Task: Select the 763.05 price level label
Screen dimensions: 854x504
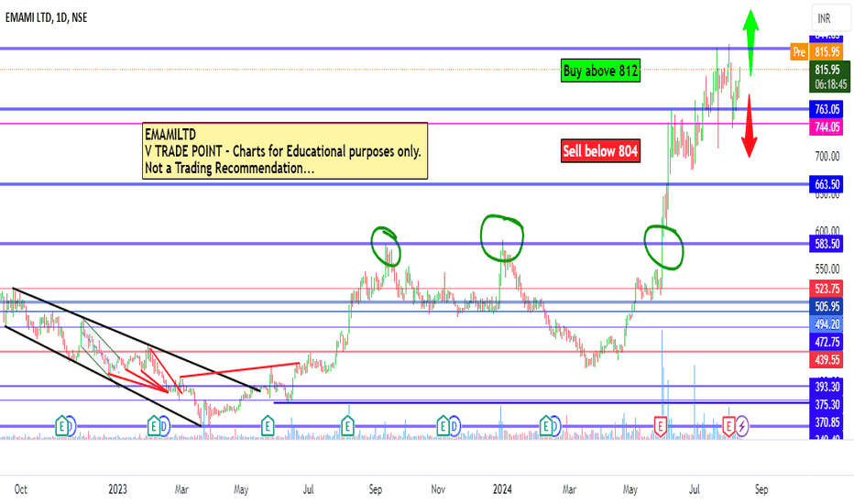Action: click(827, 110)
